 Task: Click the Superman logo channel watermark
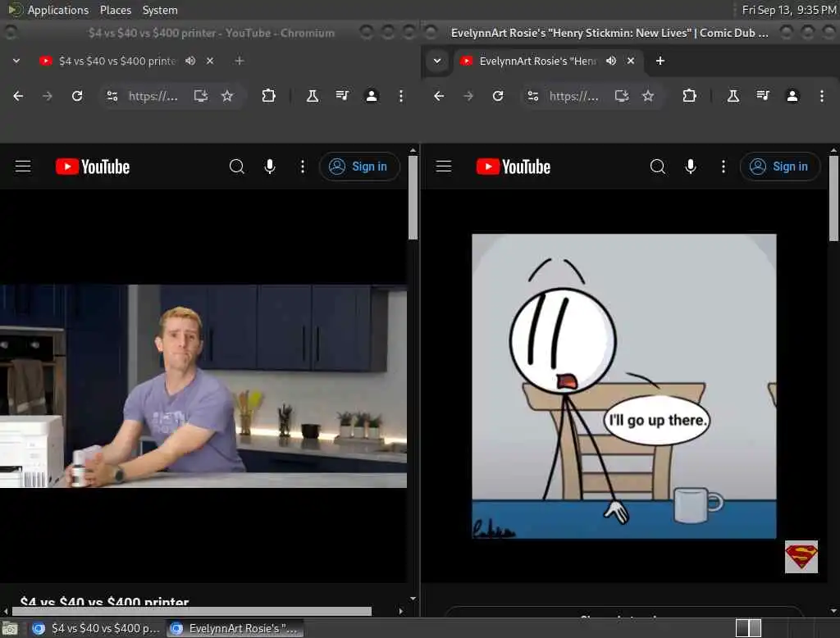[801, 557]
